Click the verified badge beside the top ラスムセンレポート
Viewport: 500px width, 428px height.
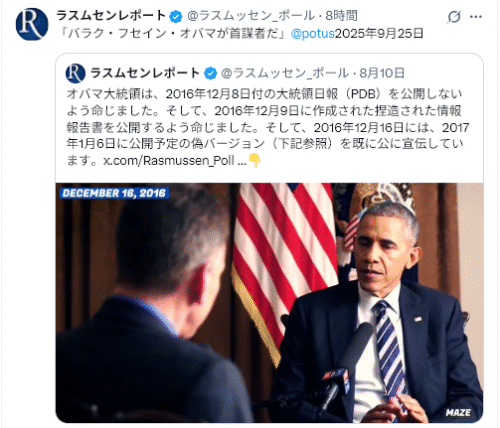coord(176,16)
